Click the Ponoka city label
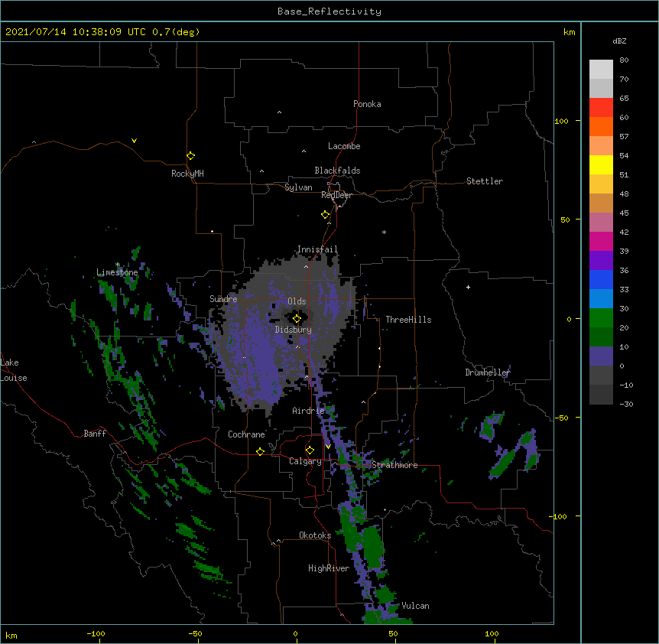Image resolution: width=659 pixels, height=644 pixels. pyautogui.click(x=367, y=104)
